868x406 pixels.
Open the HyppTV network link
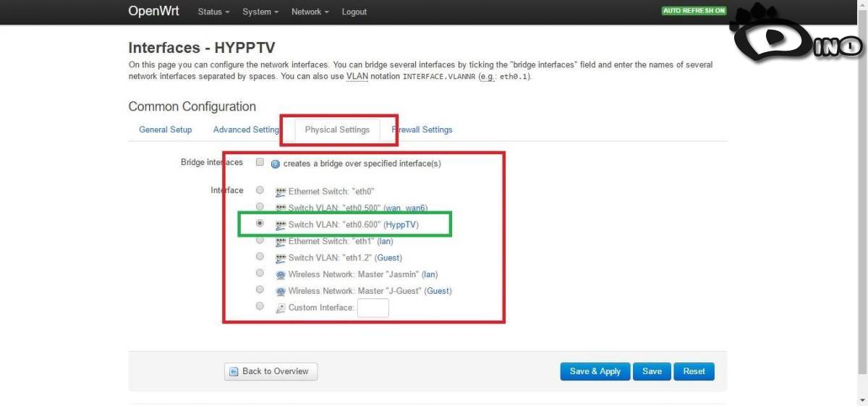(x=401, y=225)
